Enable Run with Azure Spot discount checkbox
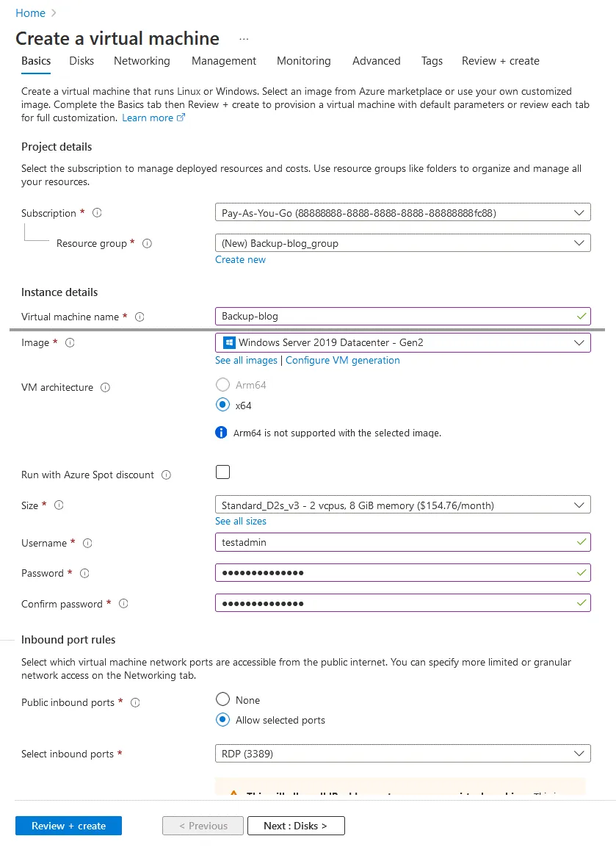This screenshot has height=847, width=616. tap(222, 472)
